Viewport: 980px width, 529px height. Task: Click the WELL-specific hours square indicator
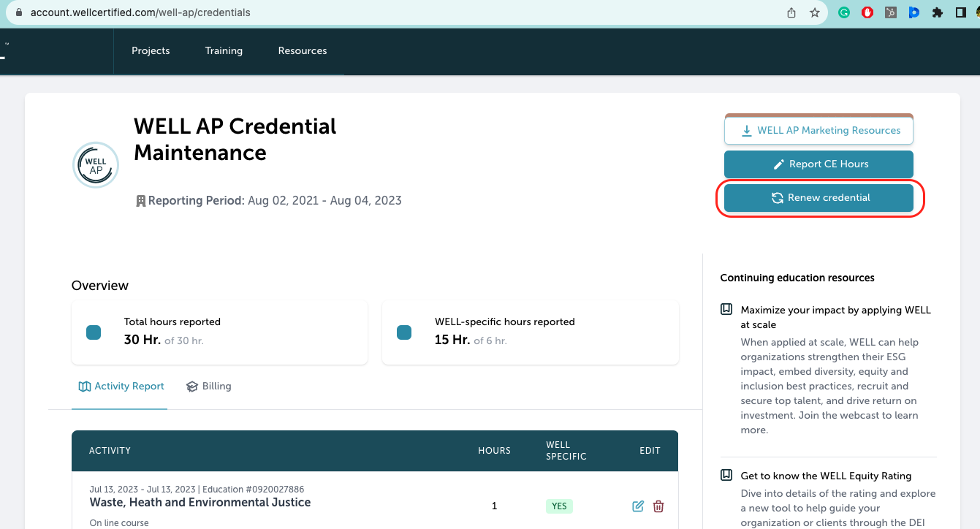tap(404, 332)
